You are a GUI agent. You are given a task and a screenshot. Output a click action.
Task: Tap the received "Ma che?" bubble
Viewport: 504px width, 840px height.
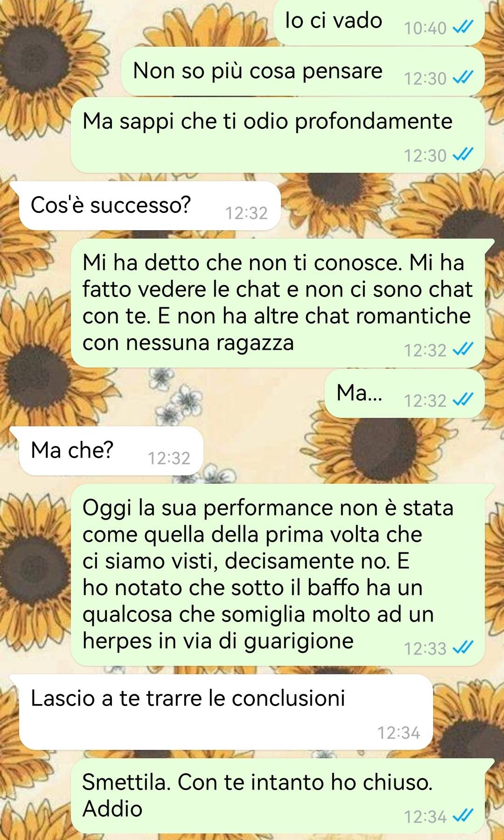pyautogui.click(x=111, y=451)
